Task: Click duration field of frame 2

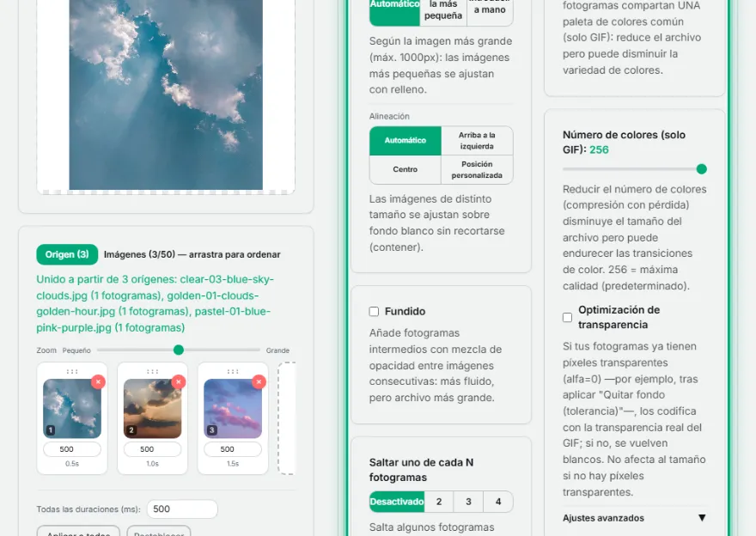Action: tap(153, 449)
